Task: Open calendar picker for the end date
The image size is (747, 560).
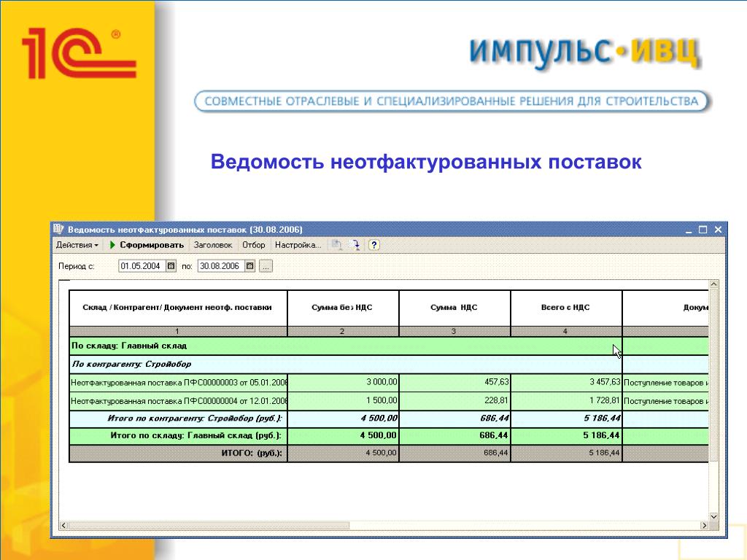Action: click(x=250, y=266)
